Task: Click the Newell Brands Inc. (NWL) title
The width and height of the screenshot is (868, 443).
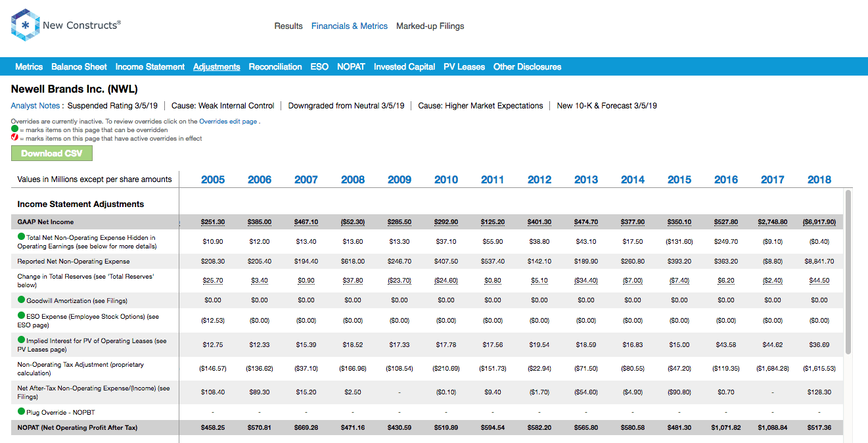Action: click(x=74, y=89)
